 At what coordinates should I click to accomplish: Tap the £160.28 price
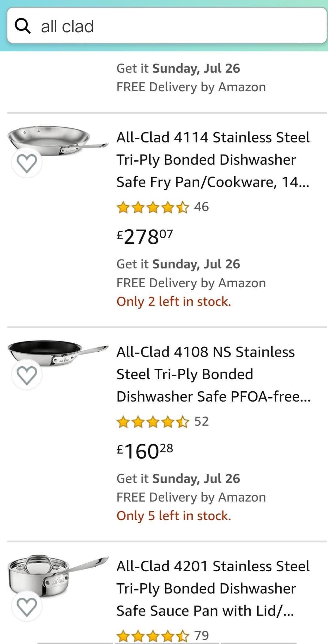tap(145, 451)
